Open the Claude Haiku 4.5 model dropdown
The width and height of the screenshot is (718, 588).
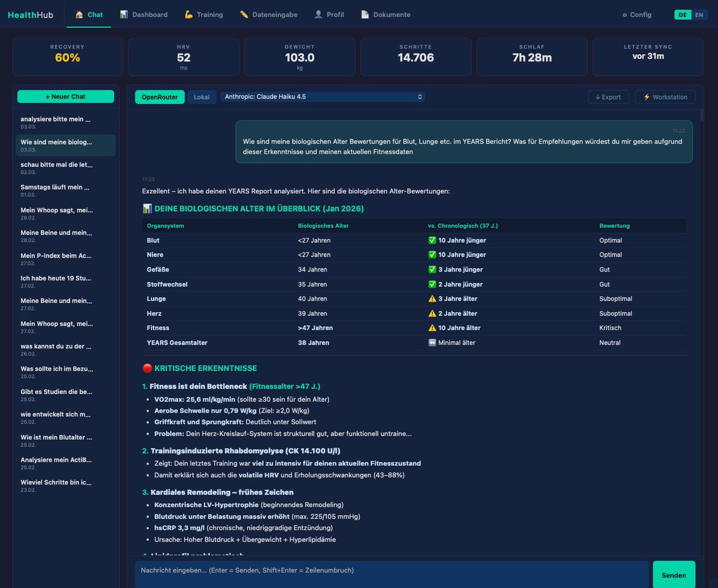coord(323,96)
